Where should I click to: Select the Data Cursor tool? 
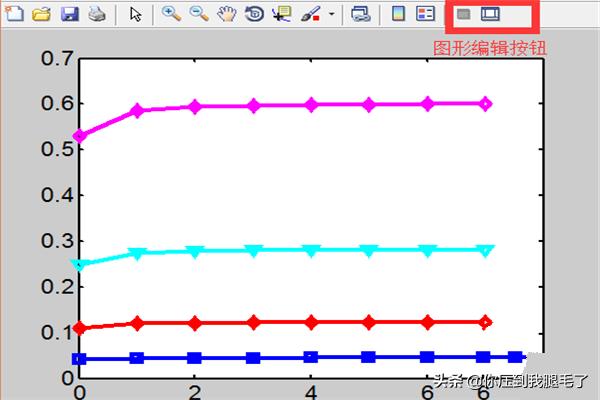click(281, 15)
